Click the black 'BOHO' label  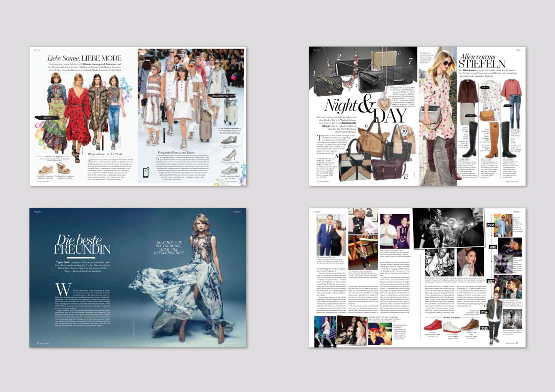tap(47, 117)
